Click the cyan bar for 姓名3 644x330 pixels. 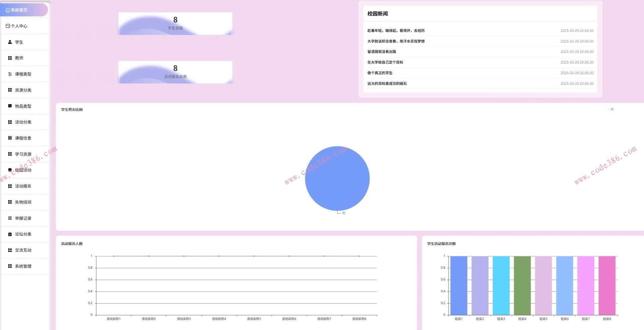[x=501, y=285]
